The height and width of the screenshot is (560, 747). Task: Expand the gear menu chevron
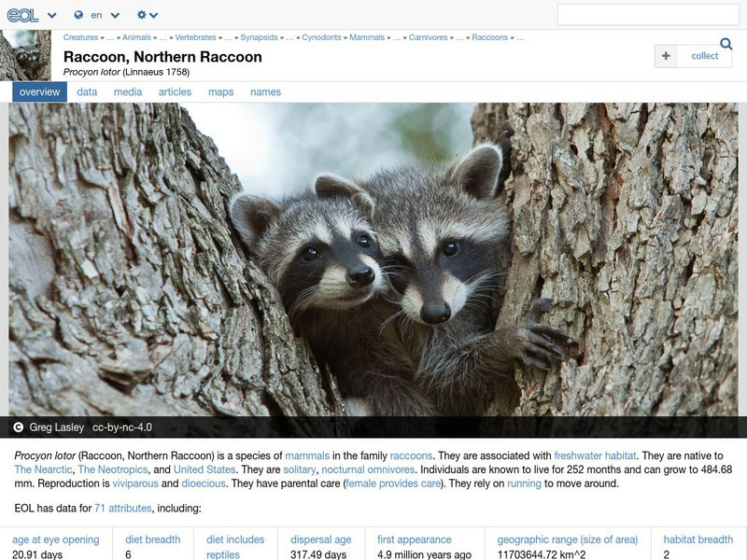coord(153,15)
